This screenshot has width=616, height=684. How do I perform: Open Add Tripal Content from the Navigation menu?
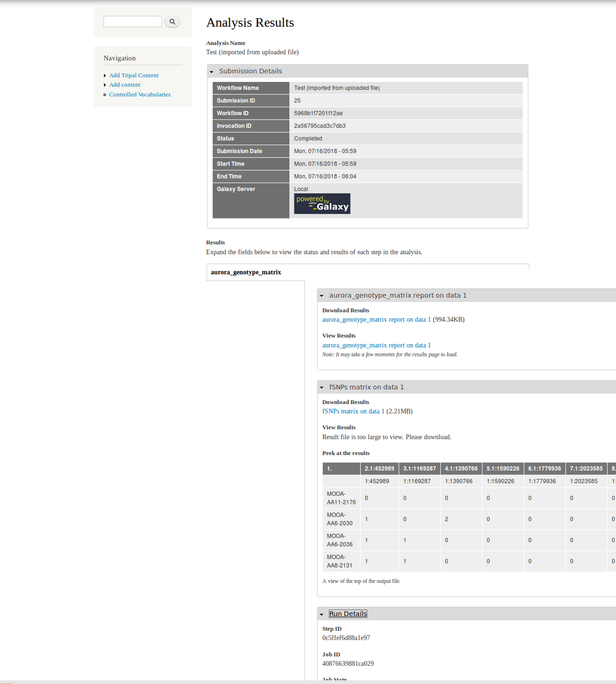click(x=134, y=75)
